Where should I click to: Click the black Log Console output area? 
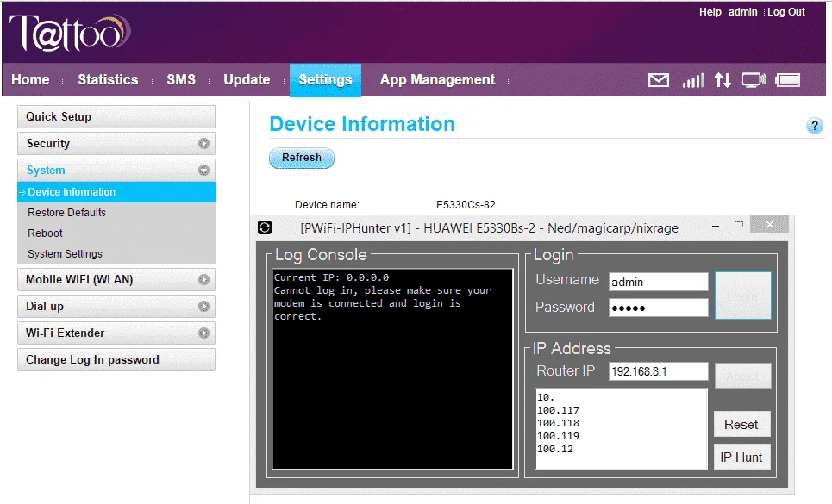click(392, 369)
